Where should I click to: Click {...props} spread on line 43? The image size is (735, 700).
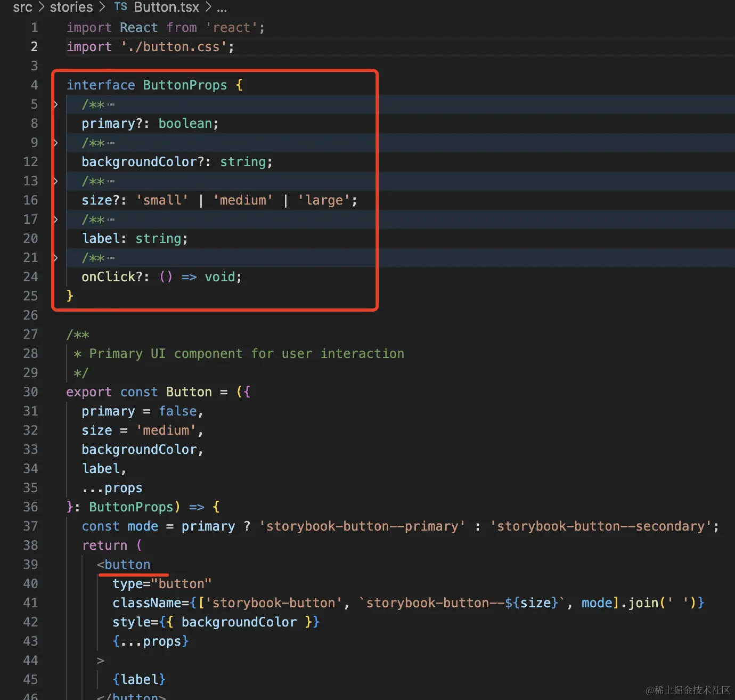(151, 641)
